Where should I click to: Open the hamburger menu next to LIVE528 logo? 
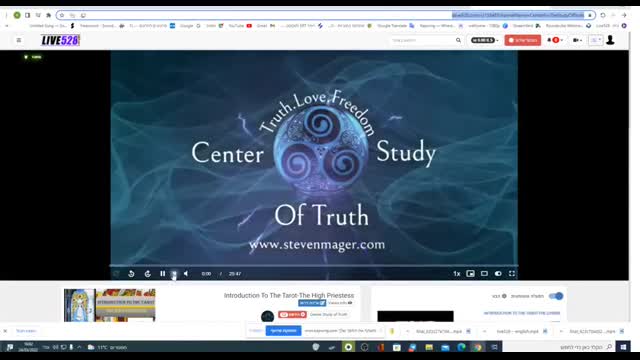pyautogui.click(x=19, y=40)
